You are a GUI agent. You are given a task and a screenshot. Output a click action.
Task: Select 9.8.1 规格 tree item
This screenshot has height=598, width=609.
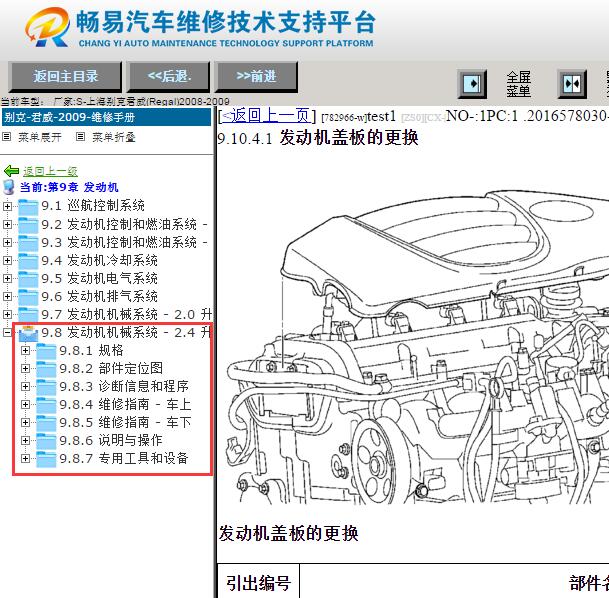click(x=91, y=350)
